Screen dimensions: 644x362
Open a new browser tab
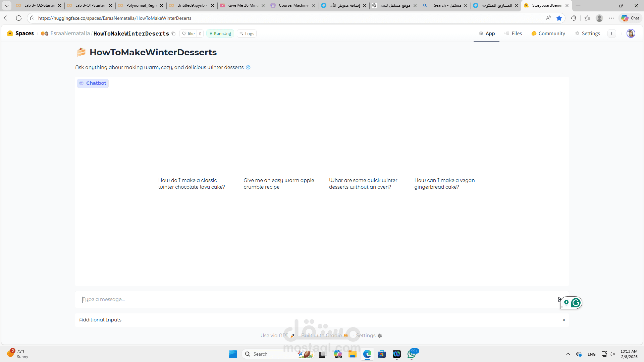(578, 5)
